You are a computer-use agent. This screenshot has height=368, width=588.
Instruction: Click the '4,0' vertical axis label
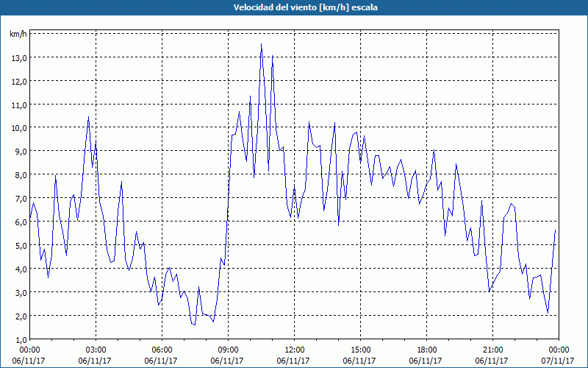click(21, 269)
